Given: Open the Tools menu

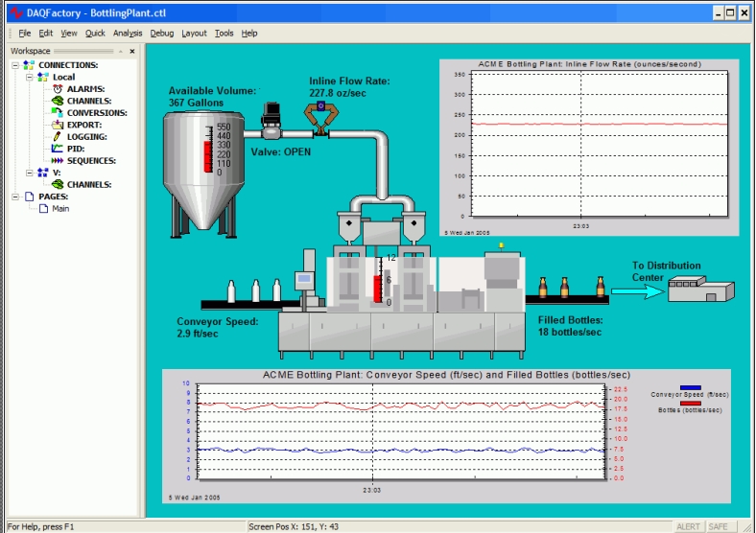Looking at the screenshot, I should [x=224, y=33].
